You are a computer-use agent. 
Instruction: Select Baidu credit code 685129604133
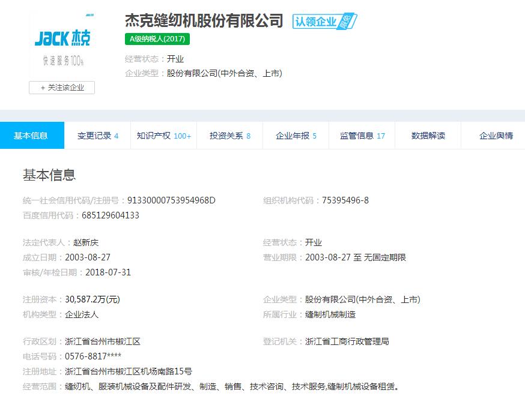(x=111, y=215)
